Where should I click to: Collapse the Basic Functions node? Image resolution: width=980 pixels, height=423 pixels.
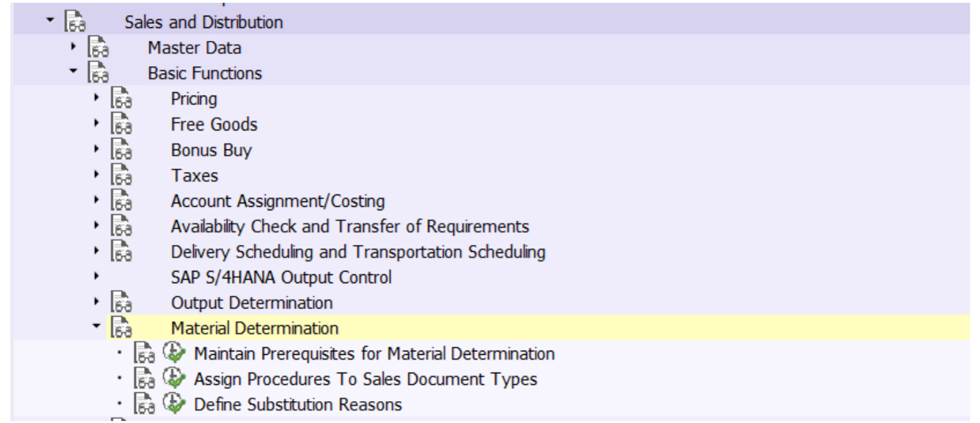73,72
